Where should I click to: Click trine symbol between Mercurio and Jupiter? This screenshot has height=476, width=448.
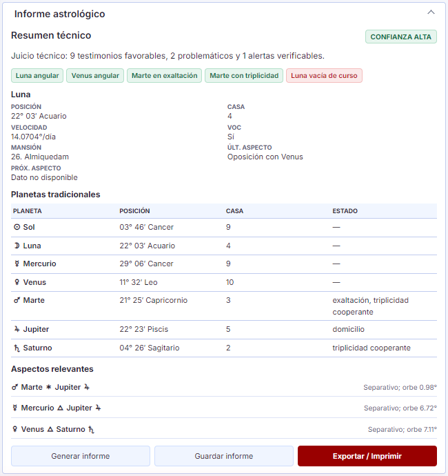point(60,408)
